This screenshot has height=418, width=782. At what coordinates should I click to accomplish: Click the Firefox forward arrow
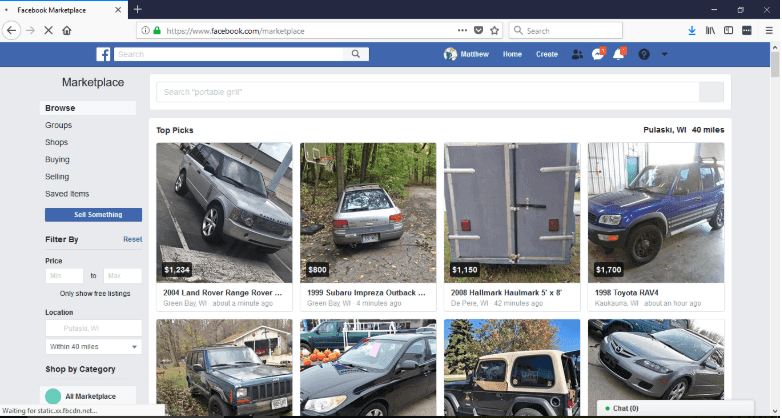coord(30,30)
